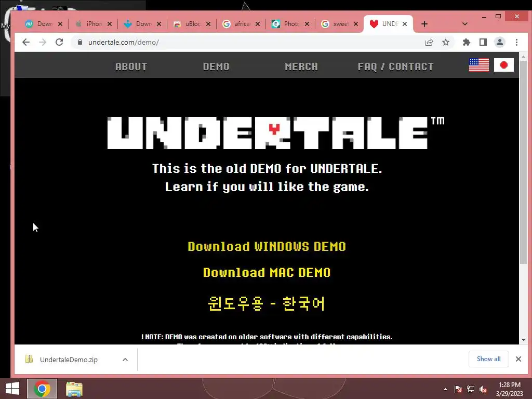Screen dimensions: 532x399
Task: Close the iPhon tab
Action: coord(109,24)
